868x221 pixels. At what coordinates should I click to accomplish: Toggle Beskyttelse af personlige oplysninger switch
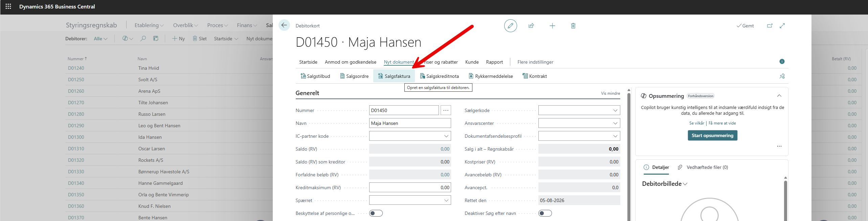(376, 213)
